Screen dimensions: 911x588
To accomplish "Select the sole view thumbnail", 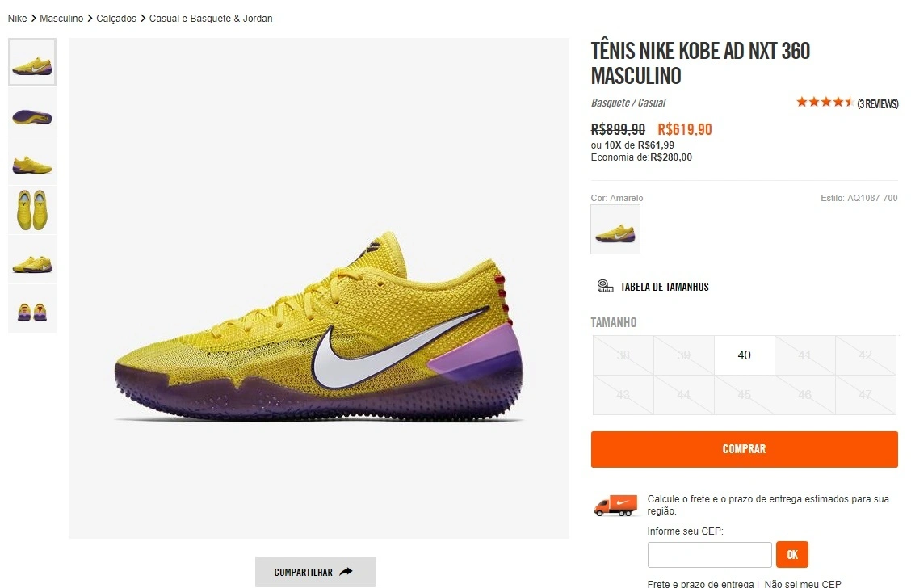I will [x=32, y=111].
